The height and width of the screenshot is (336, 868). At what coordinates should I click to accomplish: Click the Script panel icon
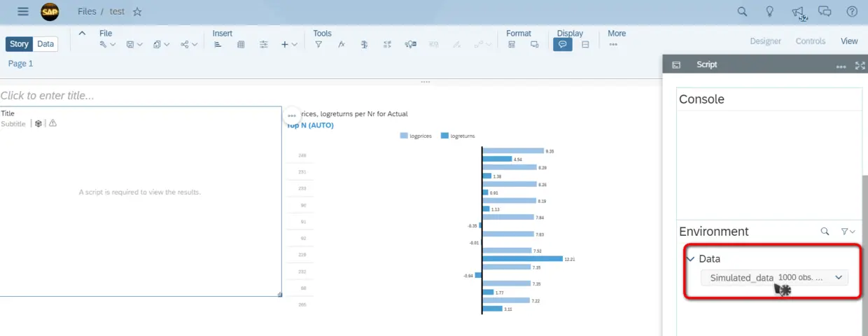676,64
